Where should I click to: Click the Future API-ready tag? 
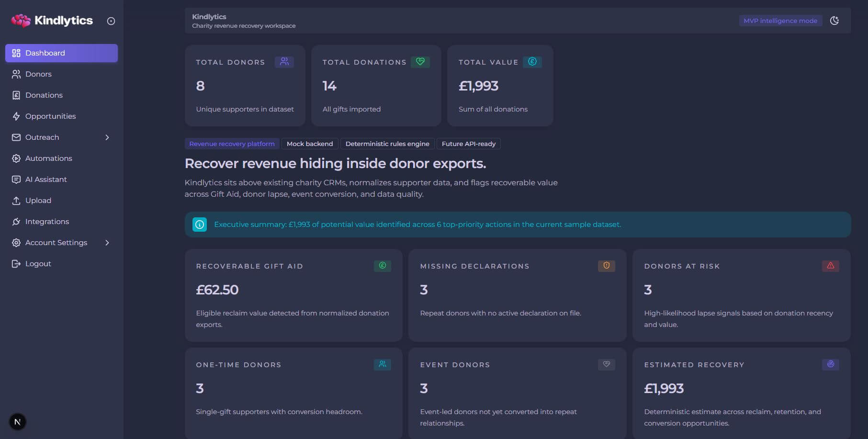tap(469, 144)
